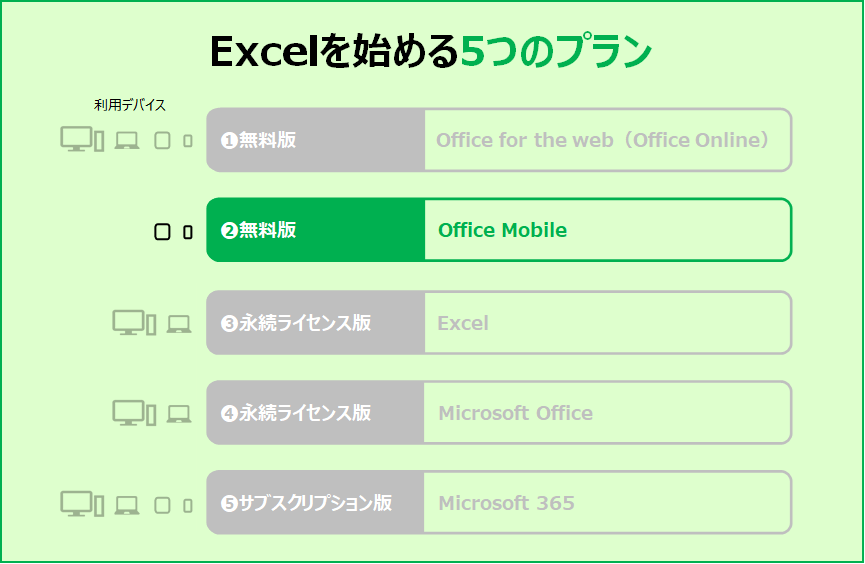This screenshot has width=865, height=564.
Task: Open the Office for the web (Office Online) box
Action: point(608,140)
